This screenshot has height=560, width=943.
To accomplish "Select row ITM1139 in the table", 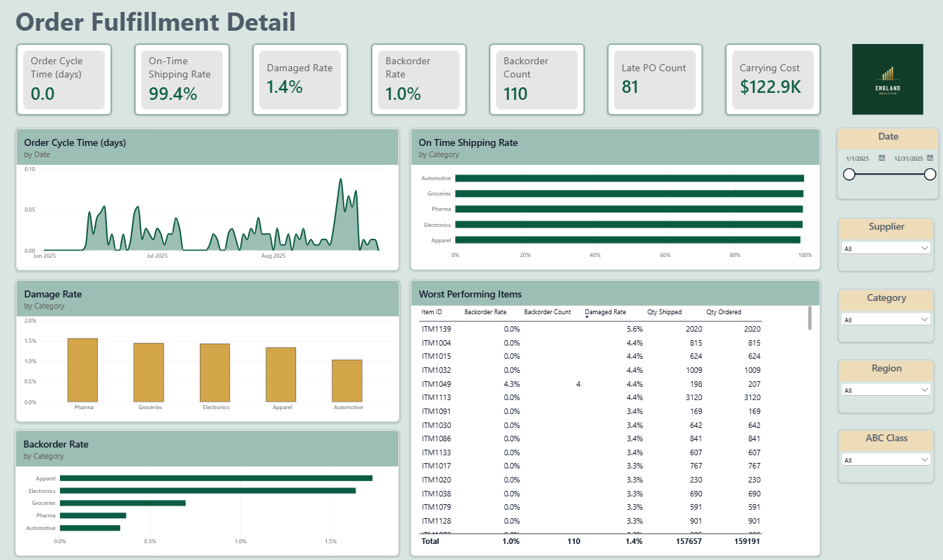I will click(x=591, y=329).
